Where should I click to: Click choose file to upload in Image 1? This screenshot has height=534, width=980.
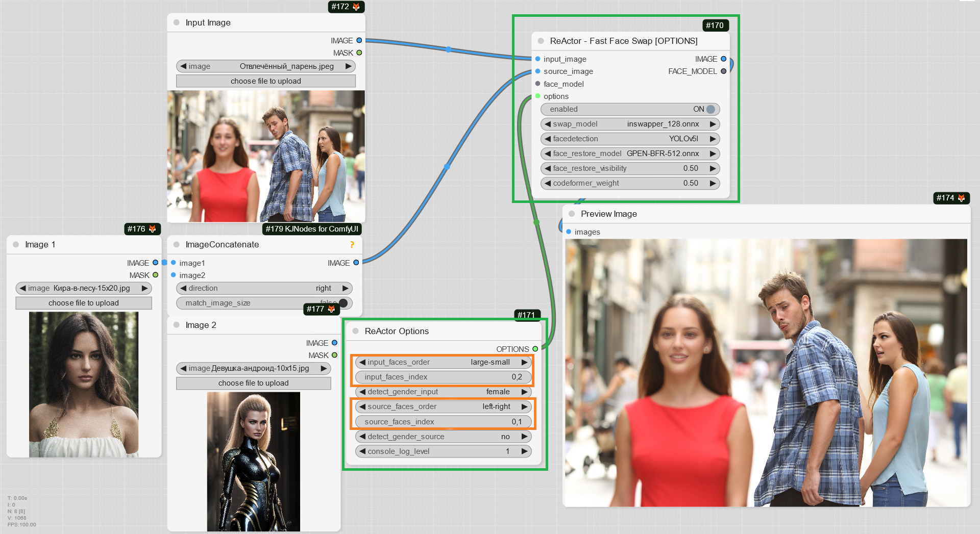click(x=84, y=303)
